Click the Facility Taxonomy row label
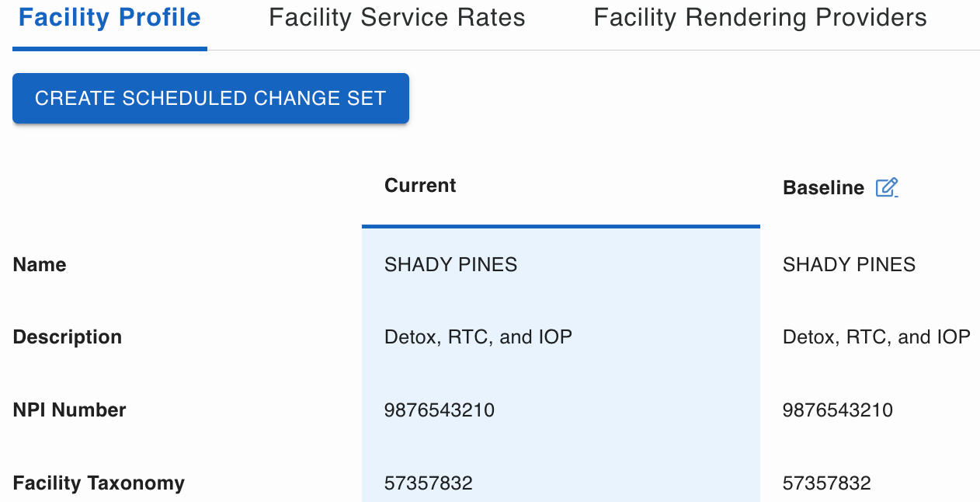 click(x=99, y=483)
